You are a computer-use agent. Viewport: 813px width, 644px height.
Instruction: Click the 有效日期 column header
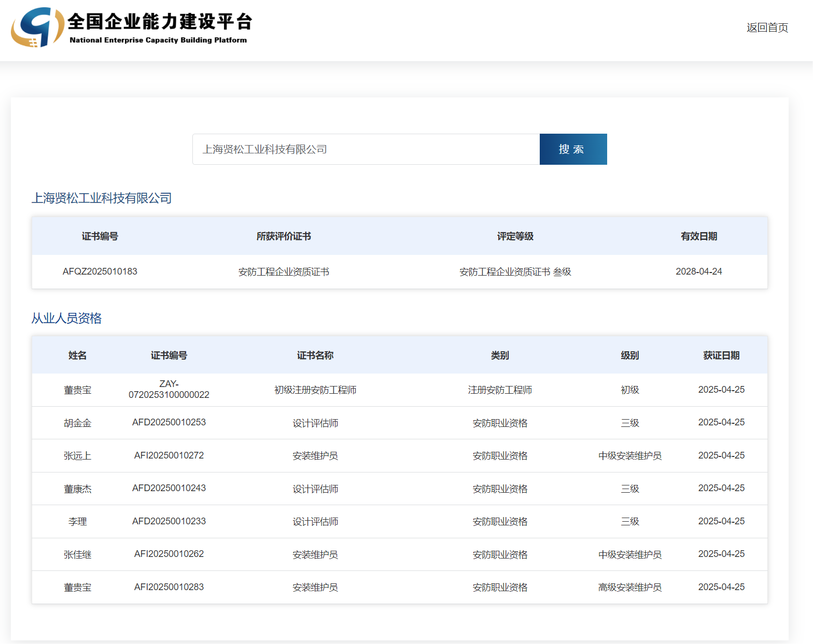pos(698,236)
